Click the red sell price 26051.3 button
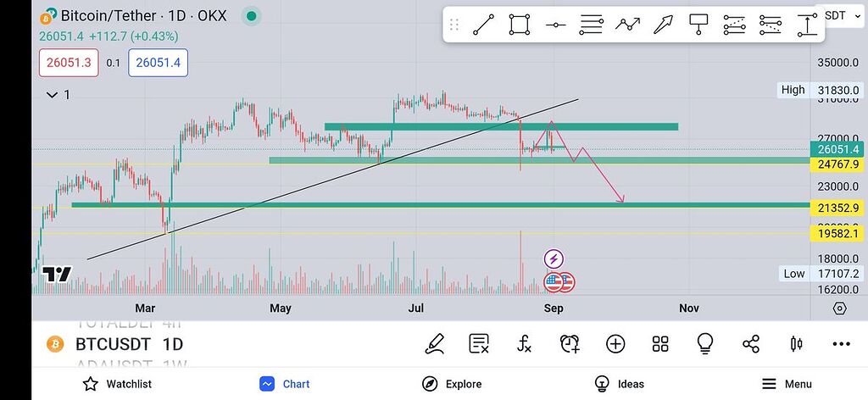Viewport: 868px width, 400px height. 68,63
